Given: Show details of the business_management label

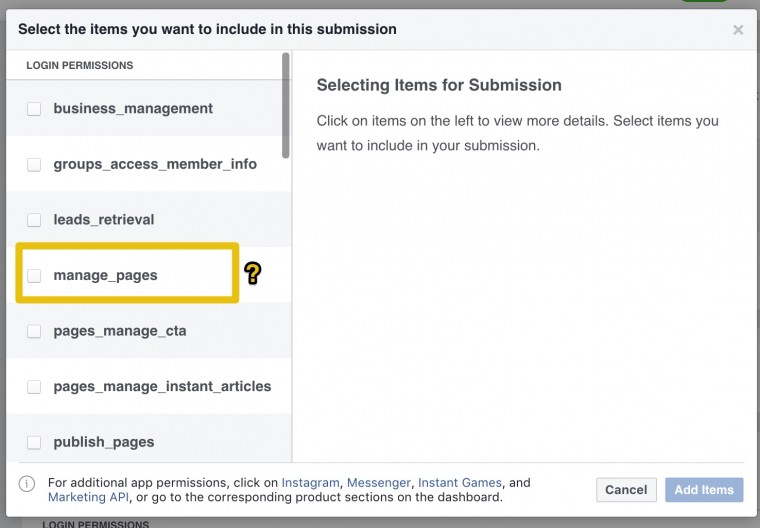Looking at the screenshot, I should [x=133, y=109].
